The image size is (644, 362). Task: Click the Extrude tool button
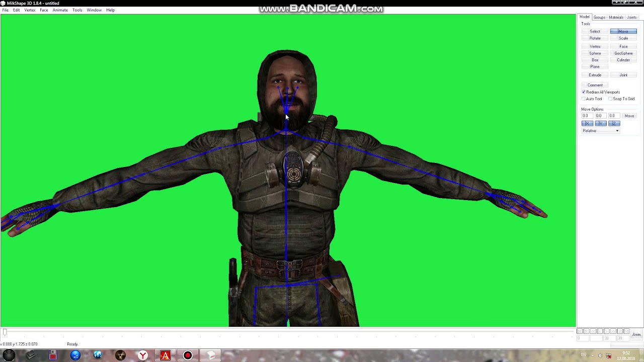tap(595, 75)
